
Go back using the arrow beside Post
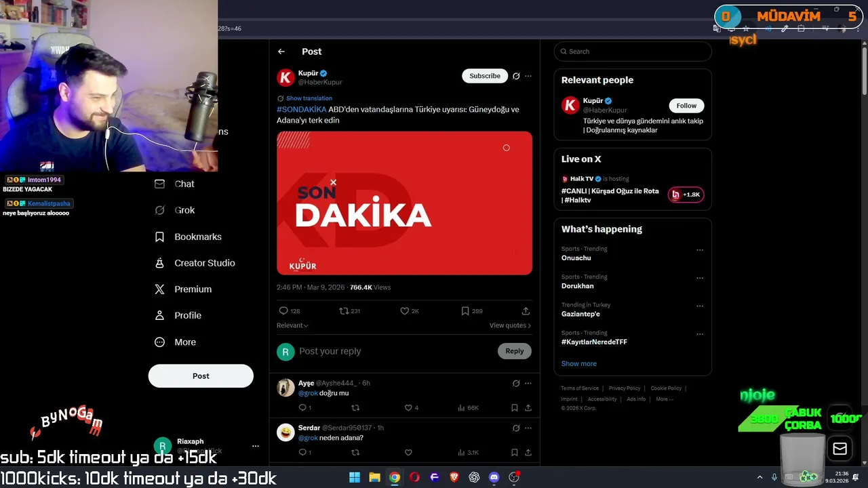click(281, 52)
